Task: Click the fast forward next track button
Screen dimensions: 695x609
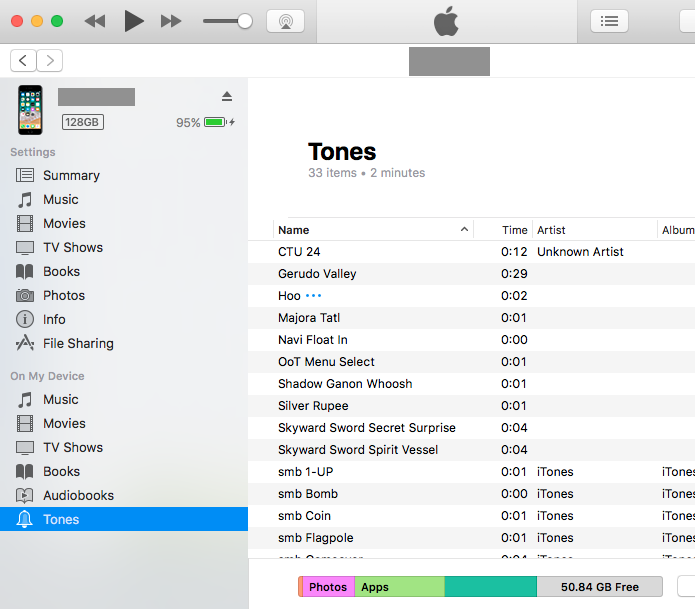Action: 171,21
